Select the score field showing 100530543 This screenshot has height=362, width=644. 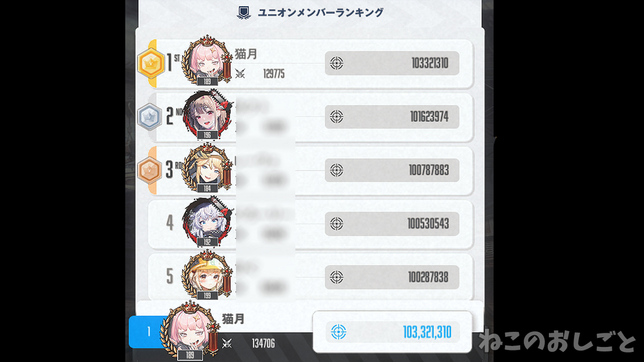[x=392, y=224]
